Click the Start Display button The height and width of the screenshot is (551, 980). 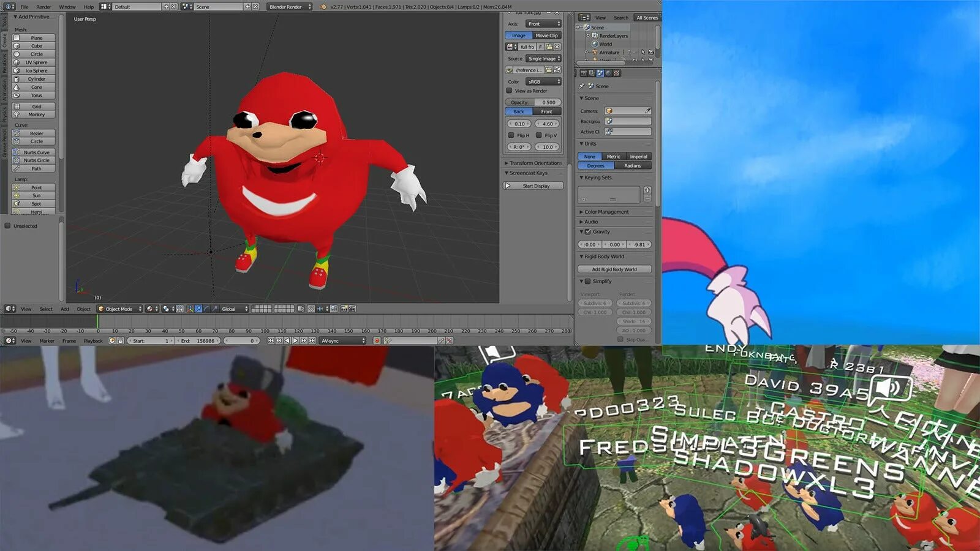(x=533, y=186)
